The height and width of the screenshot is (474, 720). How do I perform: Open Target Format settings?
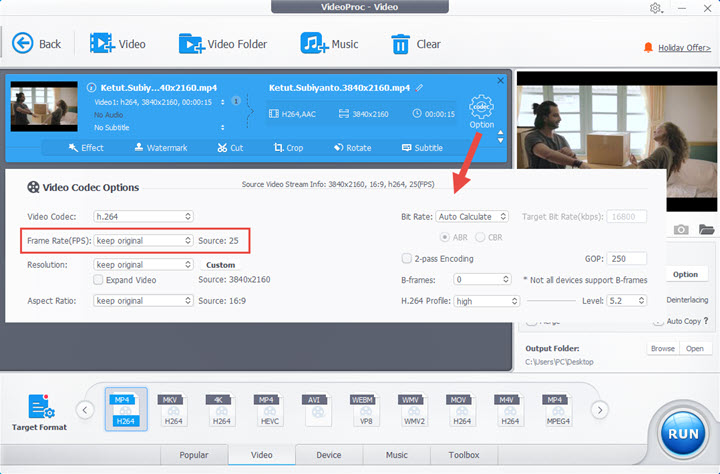click(39, 412)
